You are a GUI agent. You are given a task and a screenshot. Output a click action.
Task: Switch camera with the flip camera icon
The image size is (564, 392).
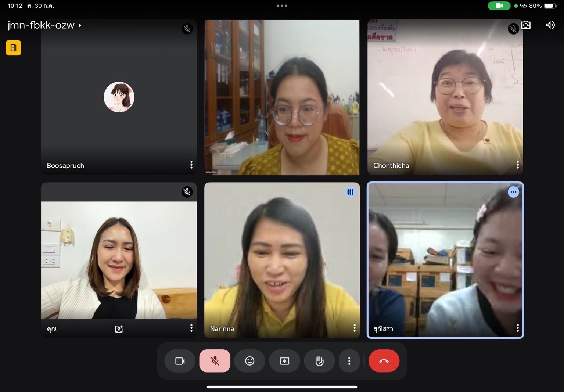coord(526,25)
